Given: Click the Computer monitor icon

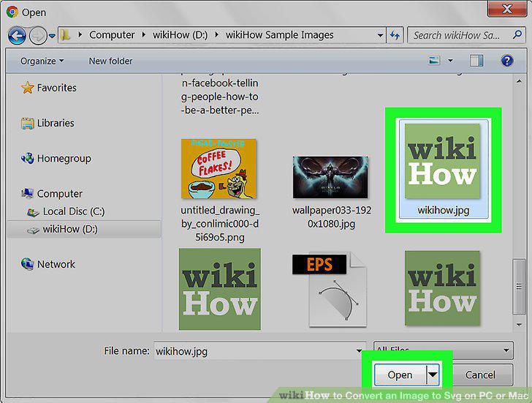Looking at the screenshot, I should pos(28,194).
